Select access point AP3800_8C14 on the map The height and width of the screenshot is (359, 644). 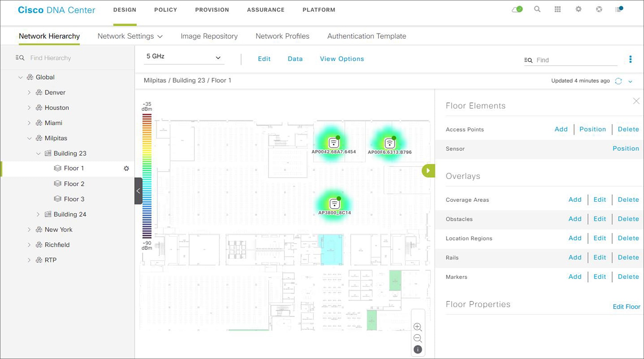click(334, 204)
